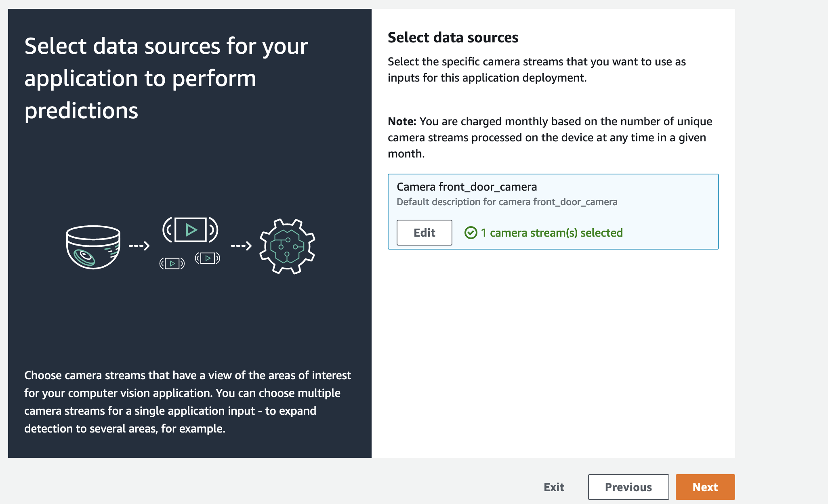Click the gear processor illustration icon
828x504 pixels.
click(x=287, y=246)
